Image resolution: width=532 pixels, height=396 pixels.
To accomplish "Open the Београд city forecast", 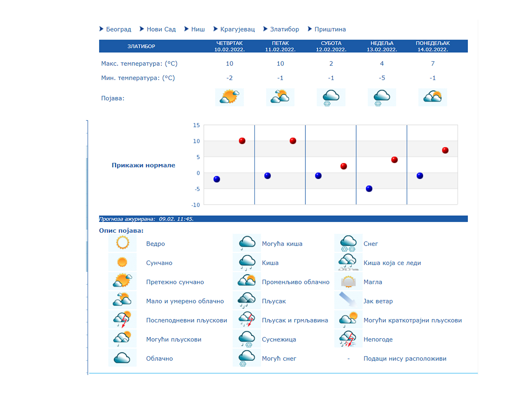I will pos(118,29).
